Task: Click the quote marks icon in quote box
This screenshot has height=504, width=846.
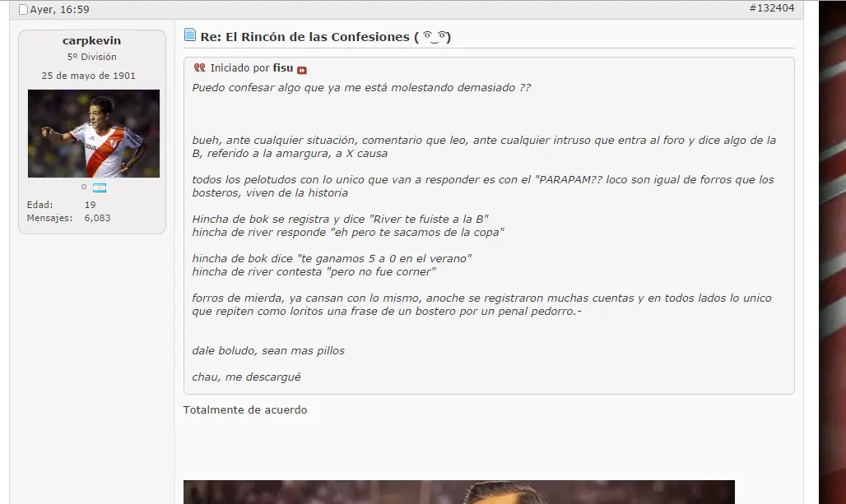Action: (200, 67)
